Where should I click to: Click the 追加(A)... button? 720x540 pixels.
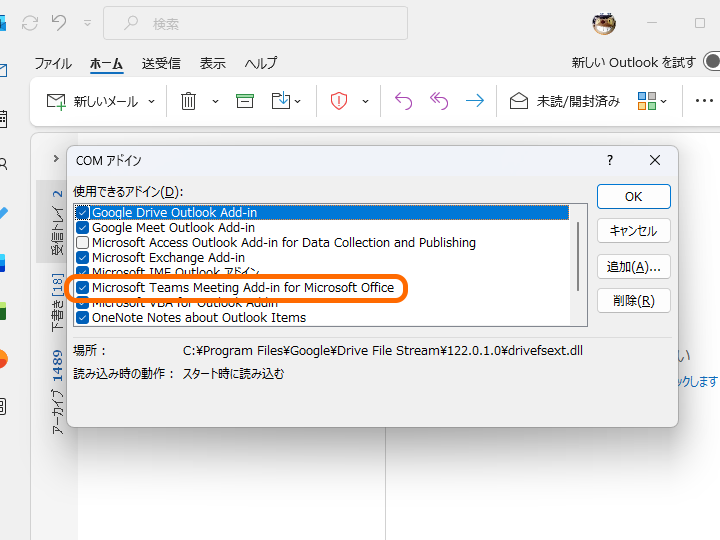634,266
